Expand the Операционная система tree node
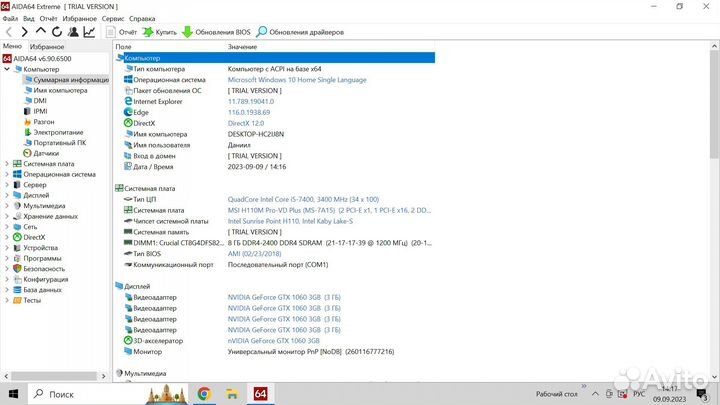The width and height of the screenshot is (720, 405). tap(7, 174)
